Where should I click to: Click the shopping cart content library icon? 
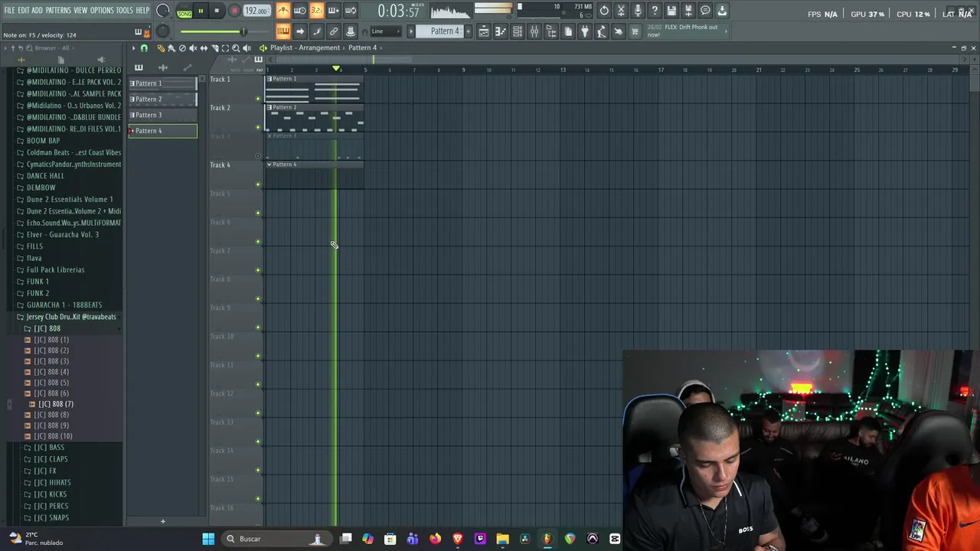coord(635,31)
